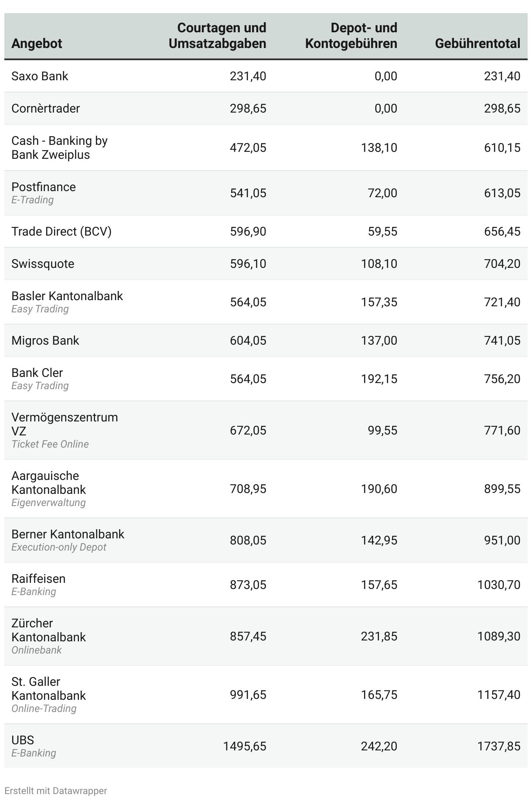This screenshot has height=801, width=532.
Task: Click the Gebührentotal column header
Action: pos(477,44)
